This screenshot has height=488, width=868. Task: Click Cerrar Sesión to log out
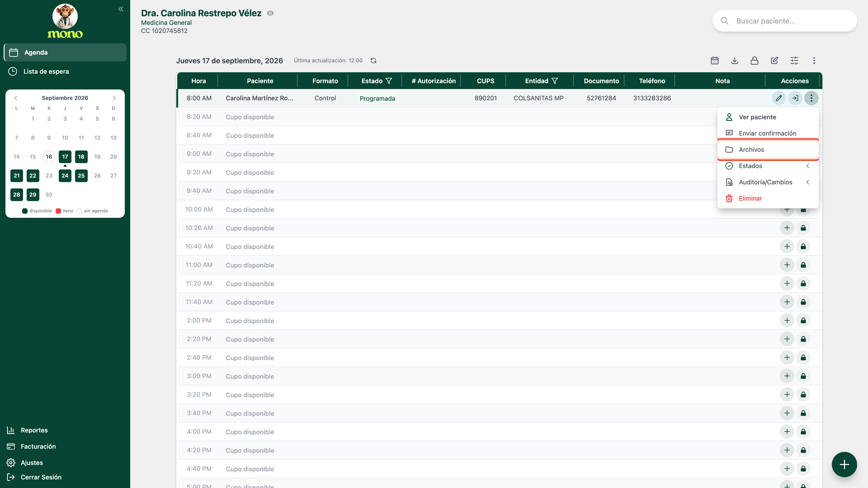click(34, 477)
